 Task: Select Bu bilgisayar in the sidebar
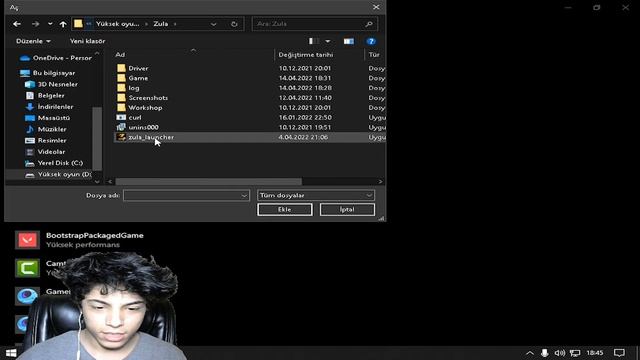47,73
